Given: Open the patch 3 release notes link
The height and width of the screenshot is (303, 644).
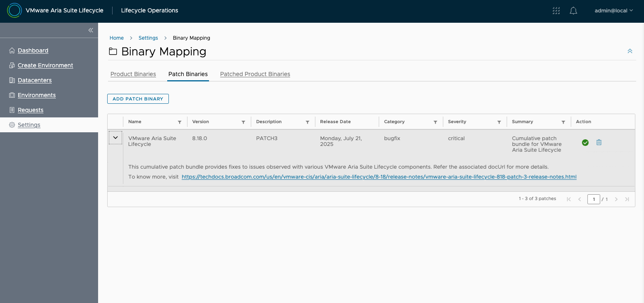Looking at the screenshot, I should point(379,177).
